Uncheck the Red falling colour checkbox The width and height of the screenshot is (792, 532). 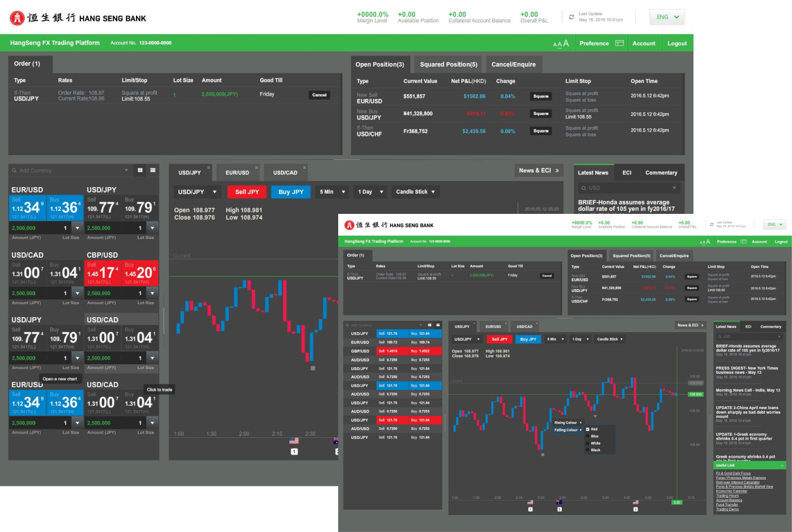pos(588,429)
